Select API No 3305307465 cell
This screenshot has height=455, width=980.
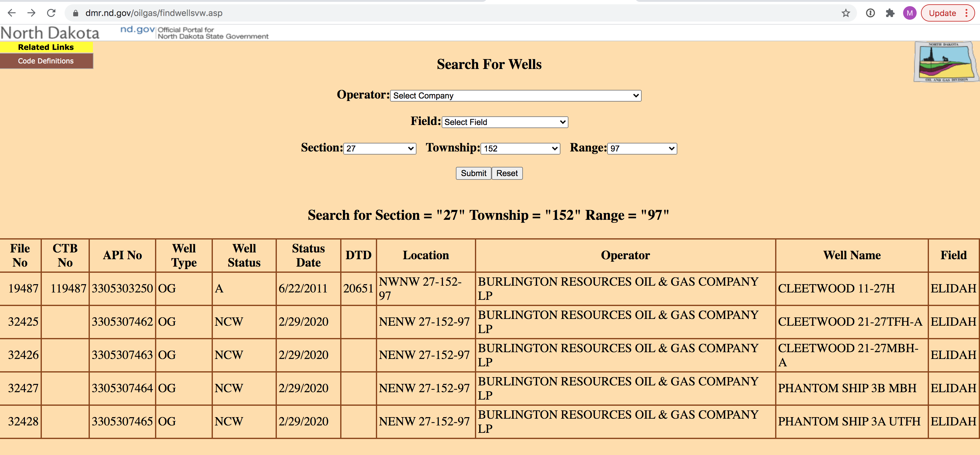click(x=122, y=421)
